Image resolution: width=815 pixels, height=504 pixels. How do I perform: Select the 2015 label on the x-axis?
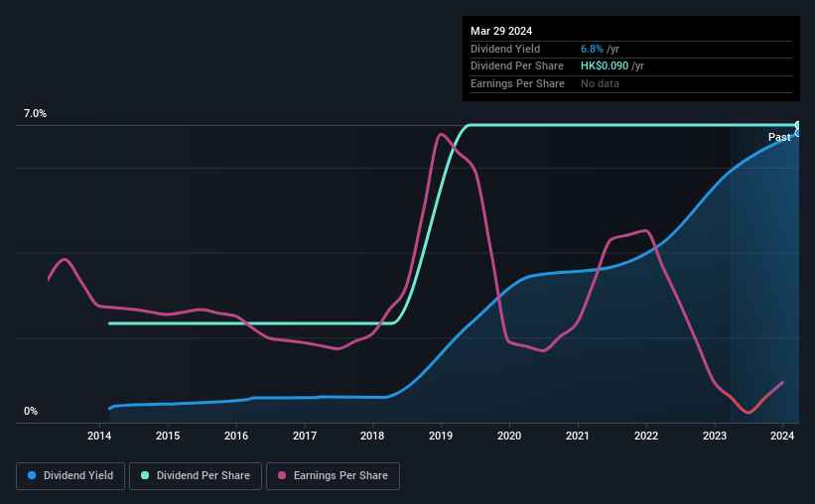(168, 436)
